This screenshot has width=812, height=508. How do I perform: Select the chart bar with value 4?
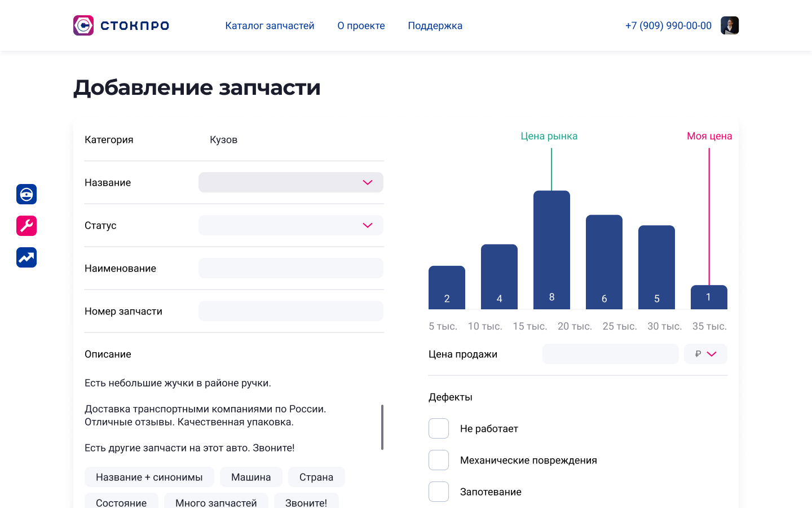[499, 277]
